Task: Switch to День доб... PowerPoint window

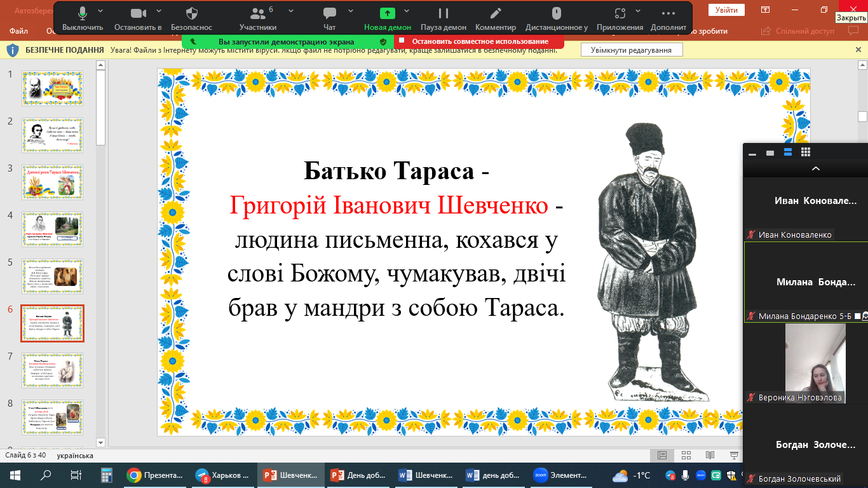Action: click(x=357, y=475)
